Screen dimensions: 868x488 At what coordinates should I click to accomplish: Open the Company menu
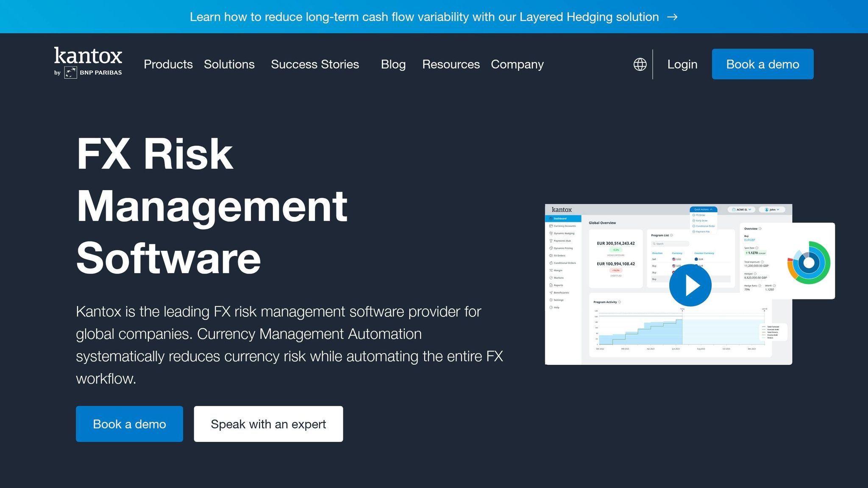coord(517,64)
